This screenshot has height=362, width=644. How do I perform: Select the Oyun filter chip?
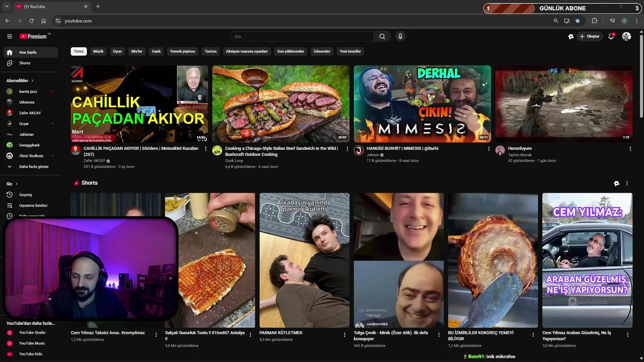point(117,51)
